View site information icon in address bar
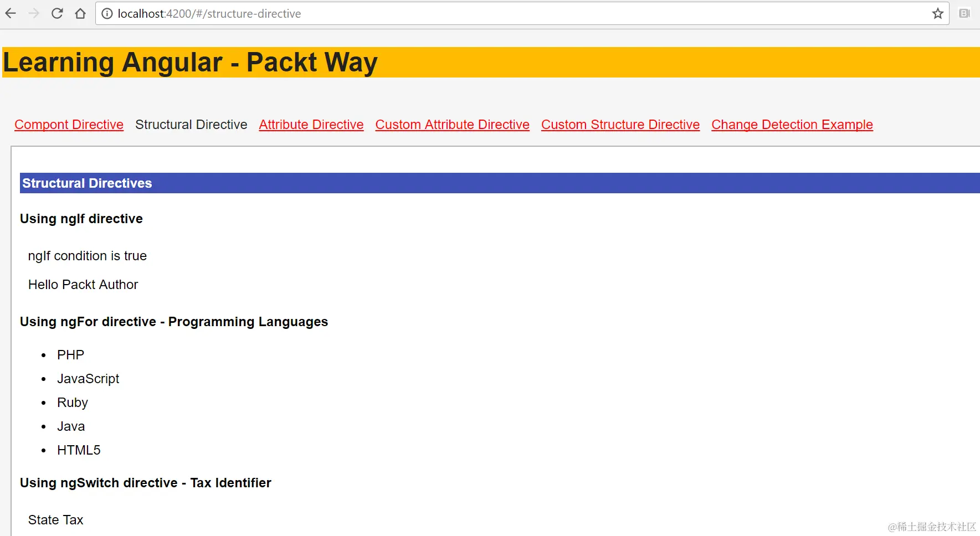This screenshot has width=980, height=536. click(107, 14)
